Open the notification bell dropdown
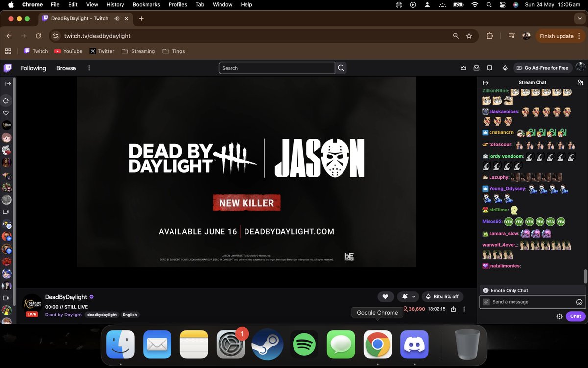Screen dimensions: 588x368 click(x=408, y=296)
